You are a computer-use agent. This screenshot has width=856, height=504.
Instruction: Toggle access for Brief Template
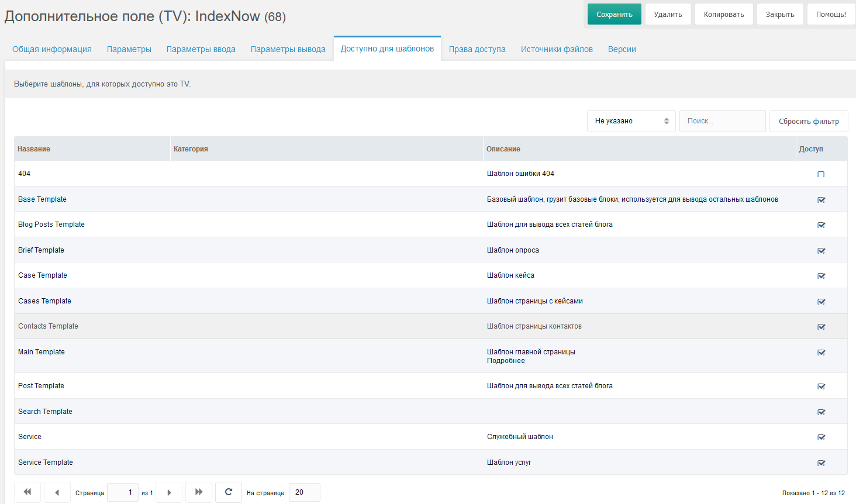[821, 251]
